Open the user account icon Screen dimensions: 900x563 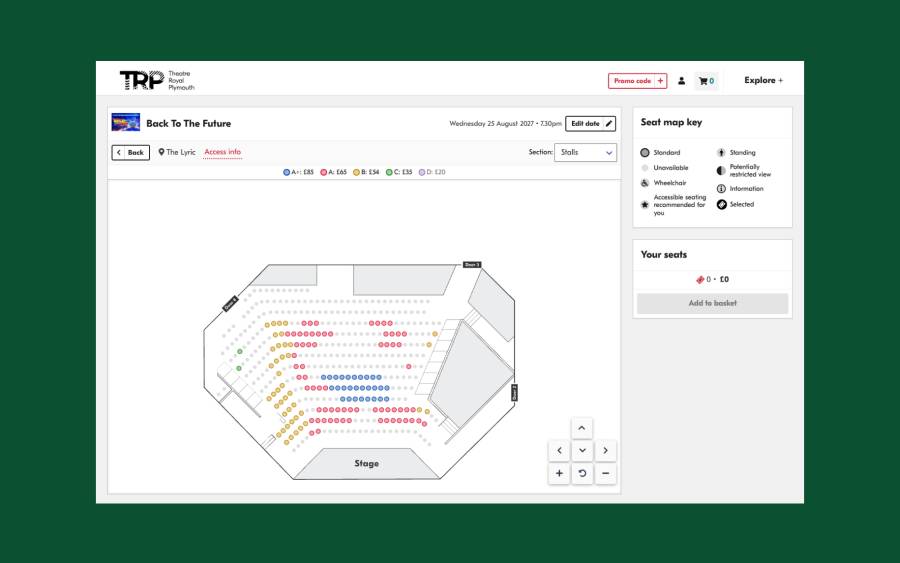pyautogui.click(x=682, y=81)
